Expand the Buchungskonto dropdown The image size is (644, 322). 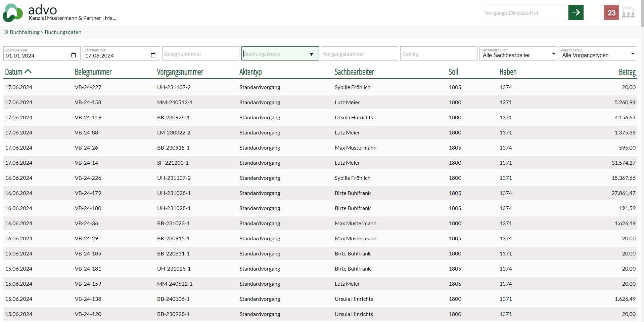[x=311, y=54]
